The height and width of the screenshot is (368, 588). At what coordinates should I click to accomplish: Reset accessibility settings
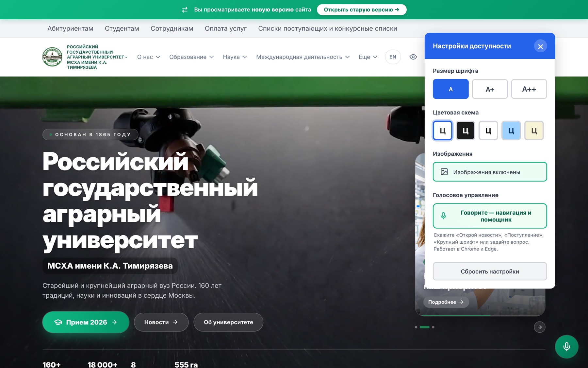coord(490,271)
